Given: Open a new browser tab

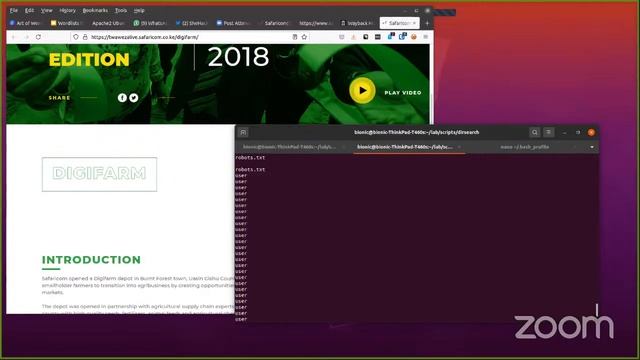Looking at the screenshot, I should [427, 23].
